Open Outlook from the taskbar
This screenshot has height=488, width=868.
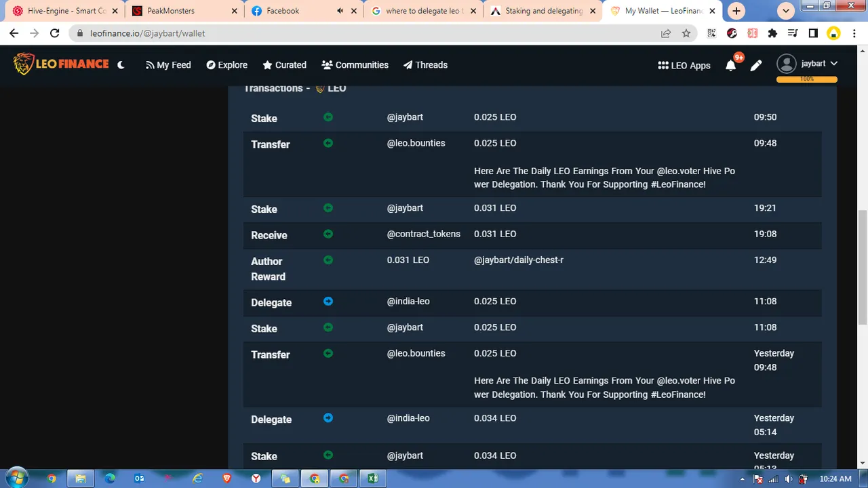point(139,479)
